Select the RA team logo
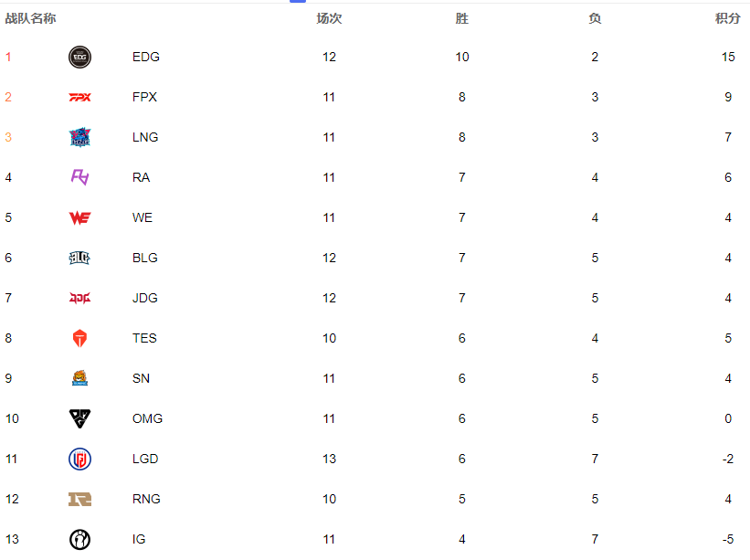This screenshot has height=560, width=750. pyautogui.click(x=79, y=177)
